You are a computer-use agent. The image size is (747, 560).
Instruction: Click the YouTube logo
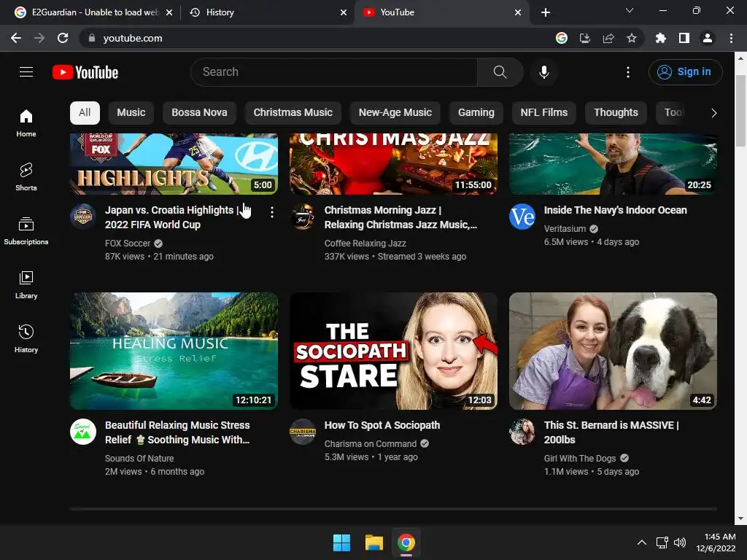tap(85, 72)
